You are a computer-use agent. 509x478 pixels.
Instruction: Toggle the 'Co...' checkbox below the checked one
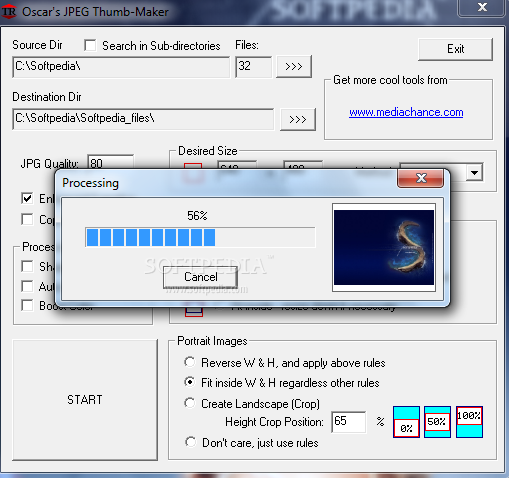point(27,219)
